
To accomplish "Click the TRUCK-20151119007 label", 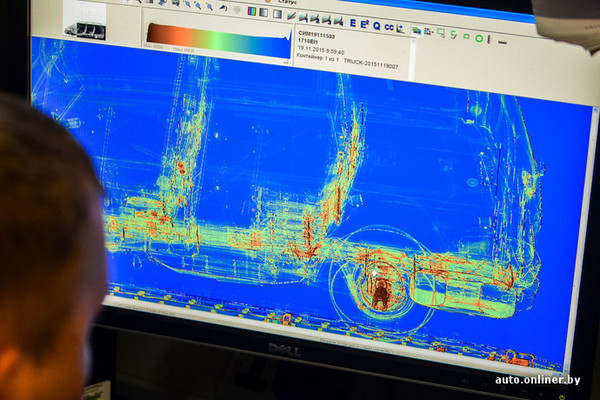I will 370,64.
